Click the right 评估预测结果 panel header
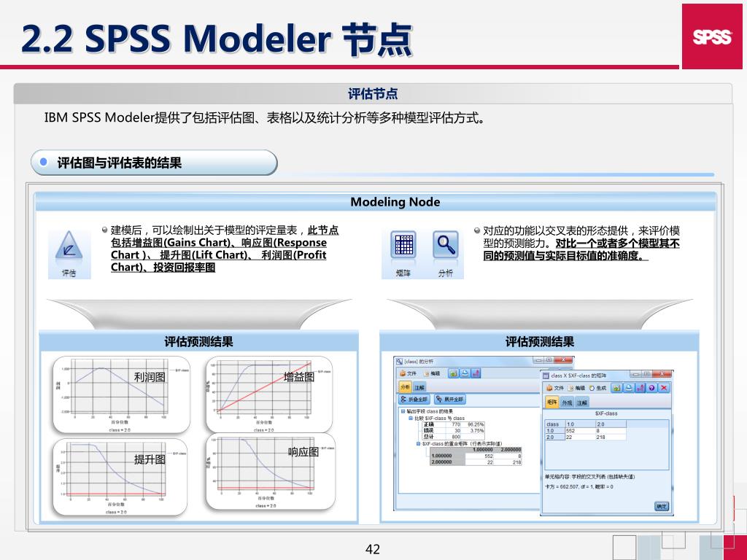The height and width of the screenshot is (560, 747). coord(539,341)
